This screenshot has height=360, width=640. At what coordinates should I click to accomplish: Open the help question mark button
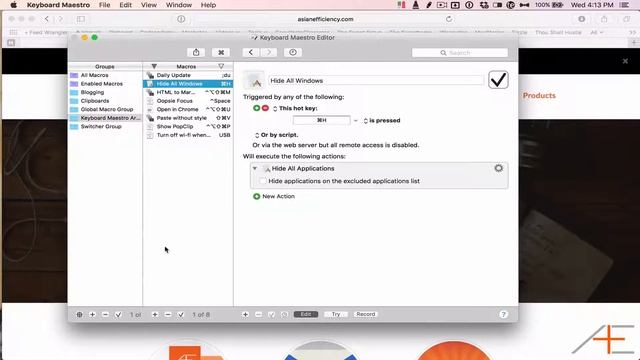coord(503,314)
